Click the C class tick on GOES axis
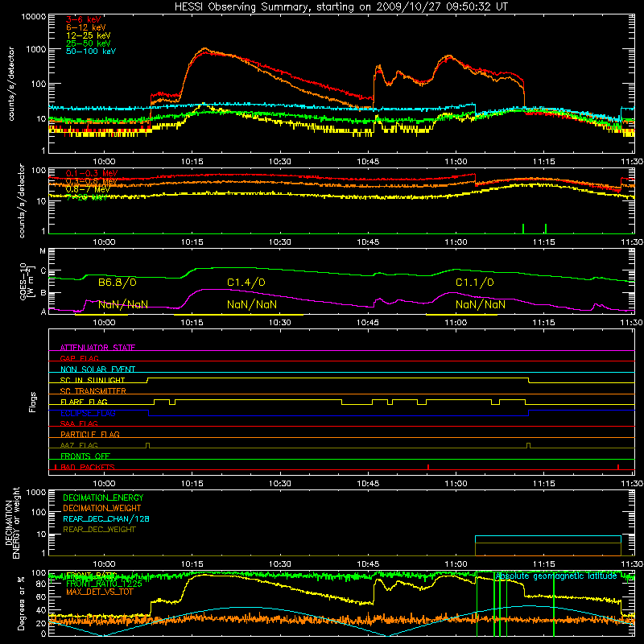Viewport: 644px width, 644px height. pyautogui.click(x=43, y=270)
